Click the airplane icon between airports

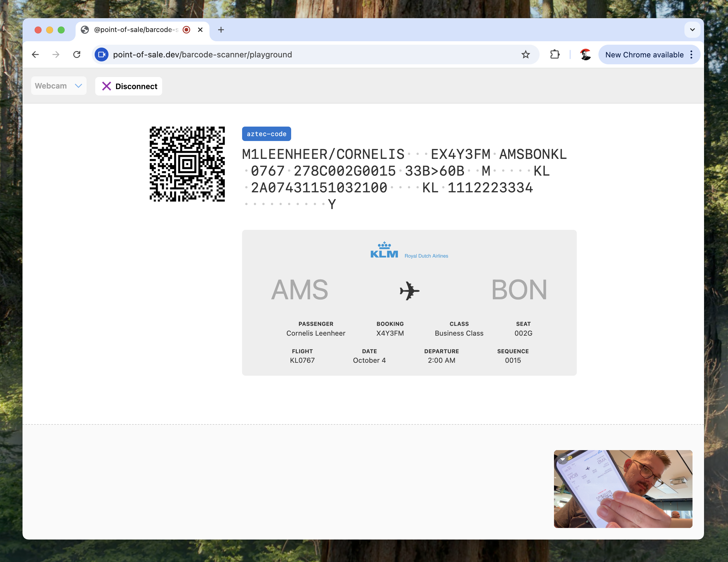[409, 291]
